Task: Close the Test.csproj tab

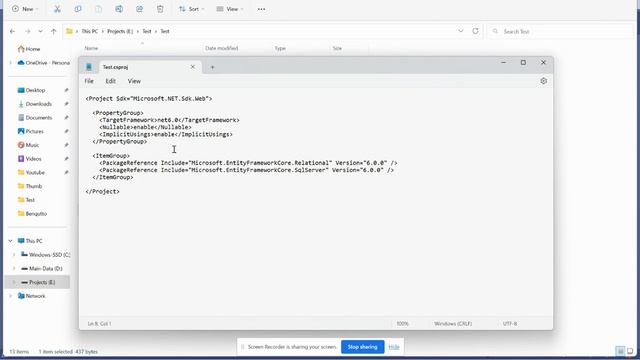Action: [x=193, y=67]
